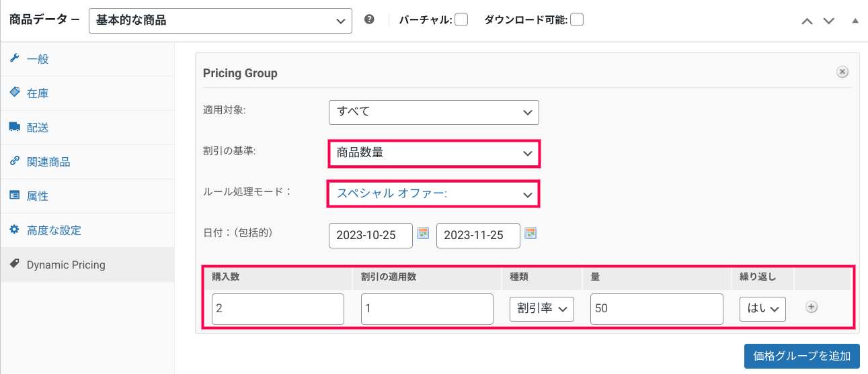
Task: Click the 価格グループを追加 button
Action: pyautogui.click(x=802, y=356)
